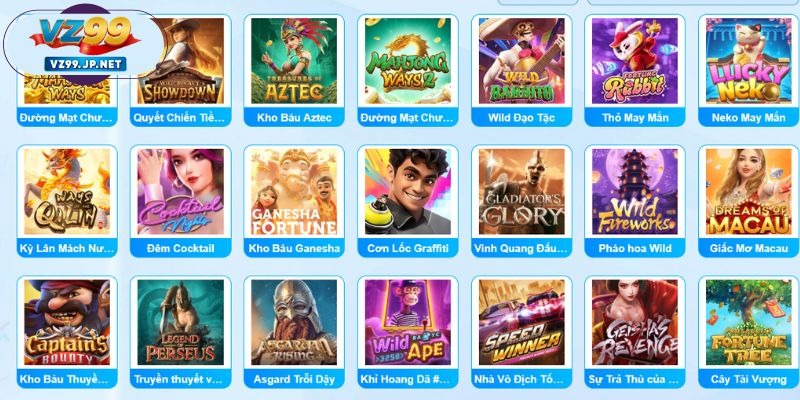
Task: Open the Treasures of Aztec game thumbnail
Action: [294, 61]
